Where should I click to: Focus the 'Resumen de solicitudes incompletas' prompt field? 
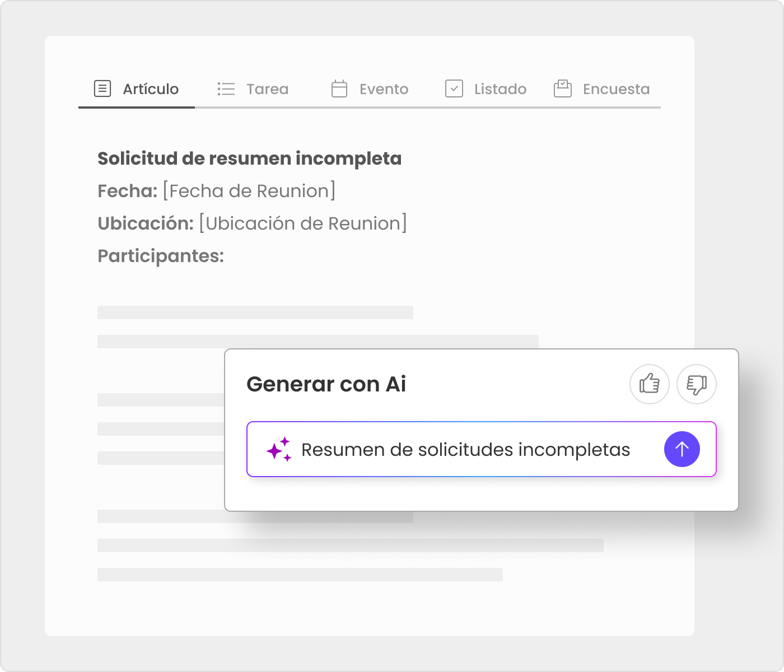465,450
